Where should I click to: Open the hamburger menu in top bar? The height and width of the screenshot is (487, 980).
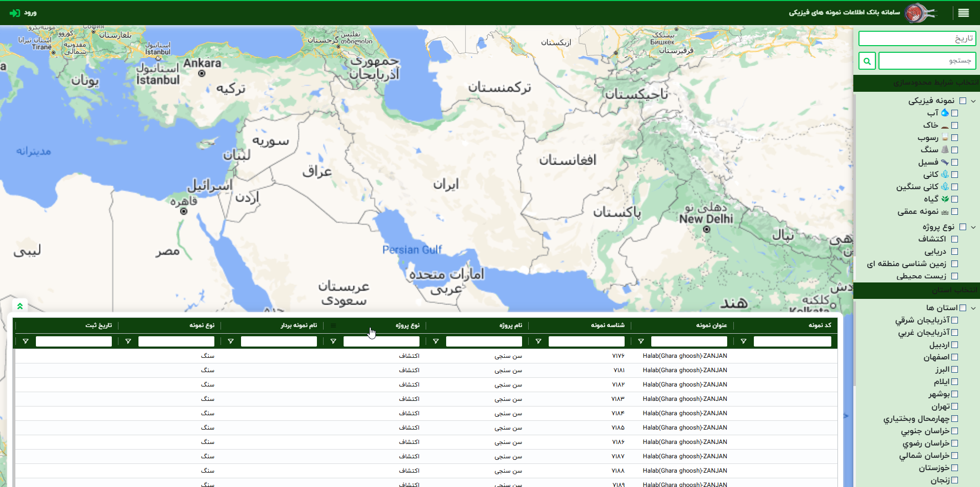[x=963, y=13]
